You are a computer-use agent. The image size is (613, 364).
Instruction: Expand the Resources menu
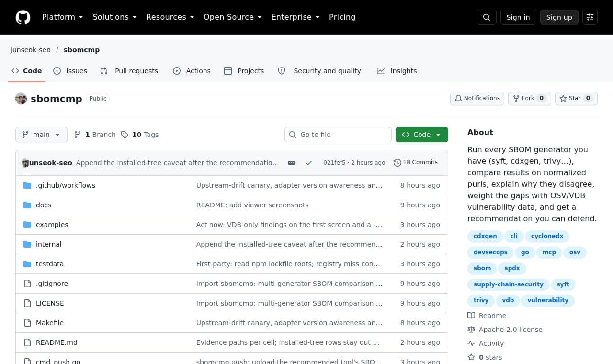click(x=170, y=17)
